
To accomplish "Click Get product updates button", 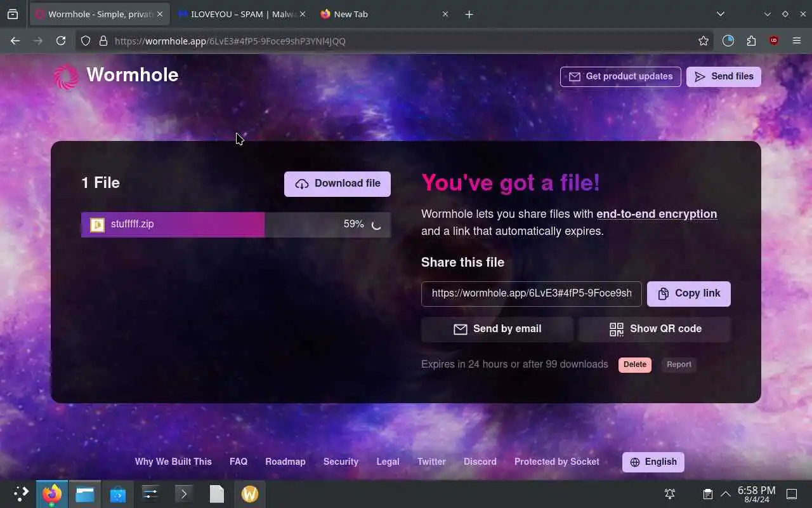I will tap(620, 76).
